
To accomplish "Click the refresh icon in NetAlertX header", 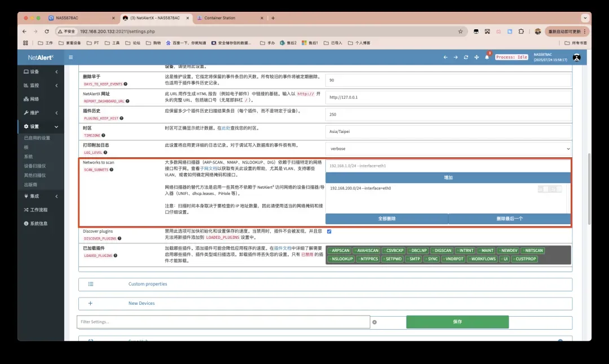I will [466, 57].
